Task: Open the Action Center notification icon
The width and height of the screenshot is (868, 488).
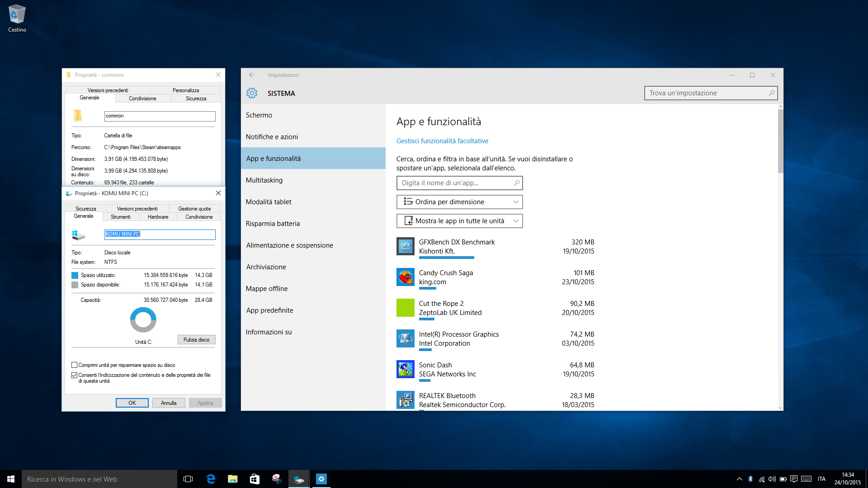Action: pos(794,479)
